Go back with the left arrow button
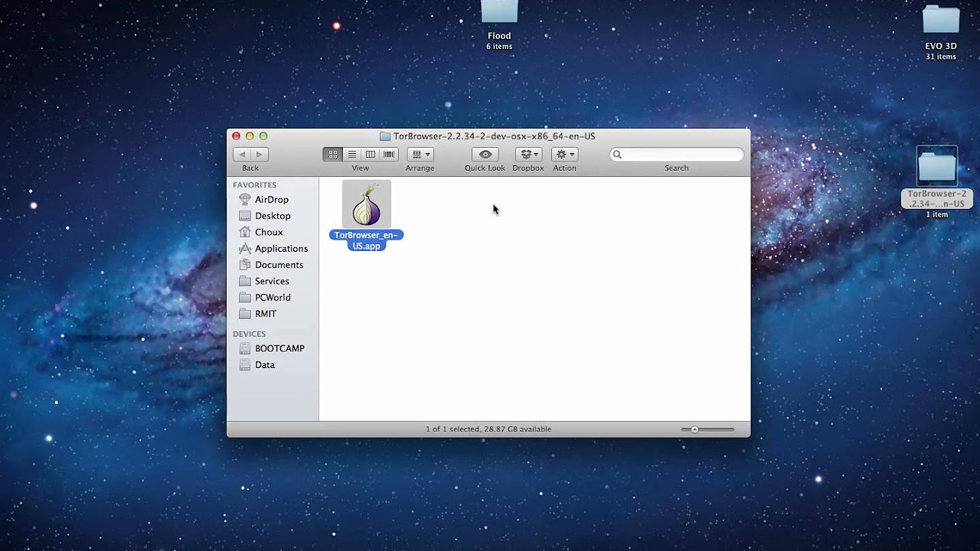 point(242,155)
